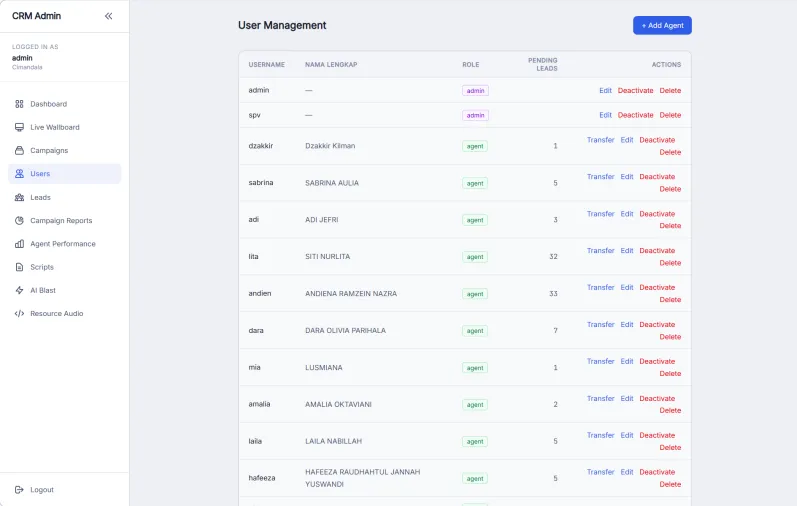Click the AI Blast lightning icon
The height and width of the screenshot is (506, 797).
(x=19, y=290)
